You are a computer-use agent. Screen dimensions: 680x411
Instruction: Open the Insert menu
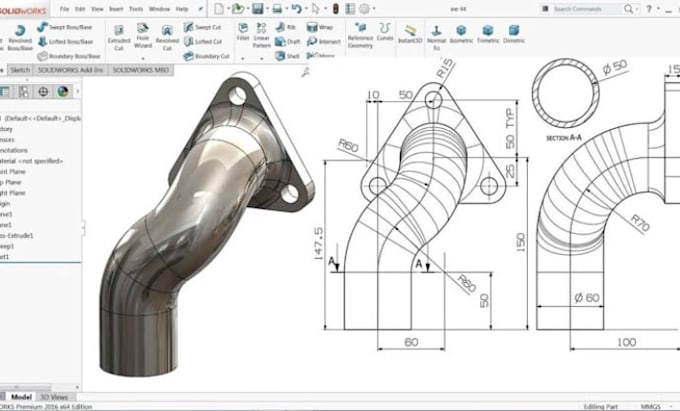116,9
